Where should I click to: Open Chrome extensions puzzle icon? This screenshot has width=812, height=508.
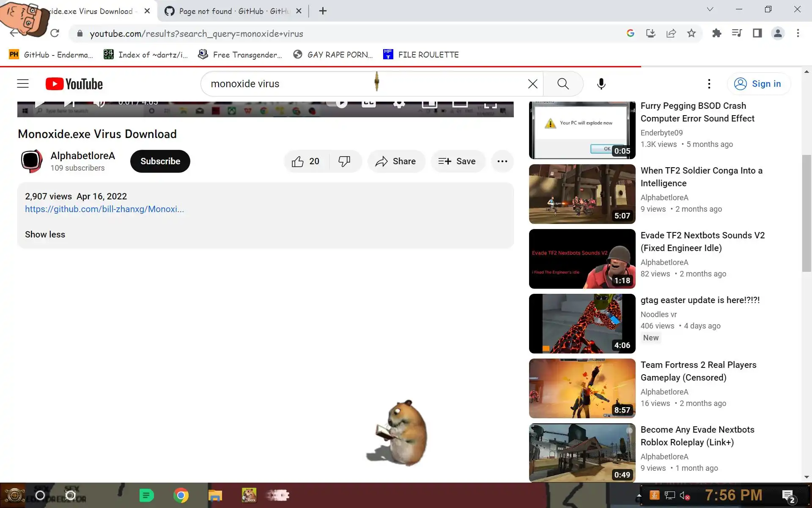click(x=716, y=33)
